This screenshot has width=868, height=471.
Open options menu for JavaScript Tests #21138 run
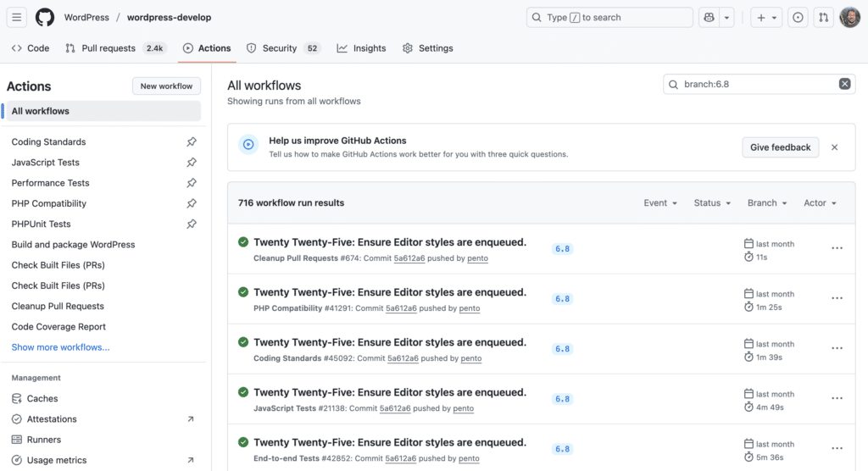click(x=837, y=398)
